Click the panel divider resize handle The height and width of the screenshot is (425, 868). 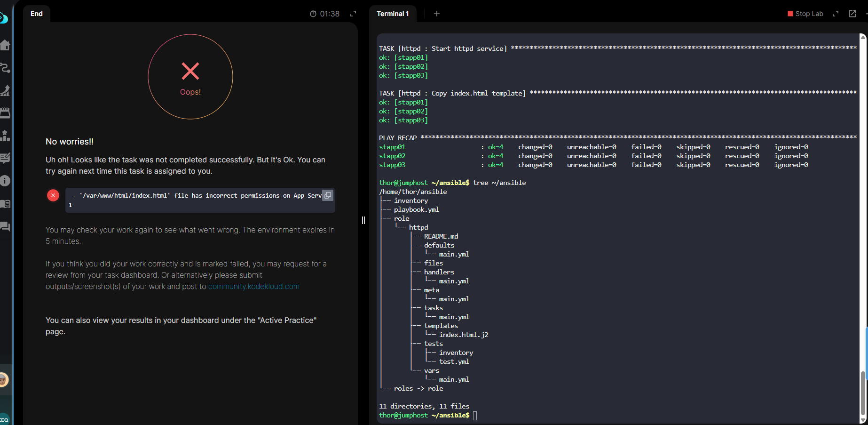click(x=363, y=220)
